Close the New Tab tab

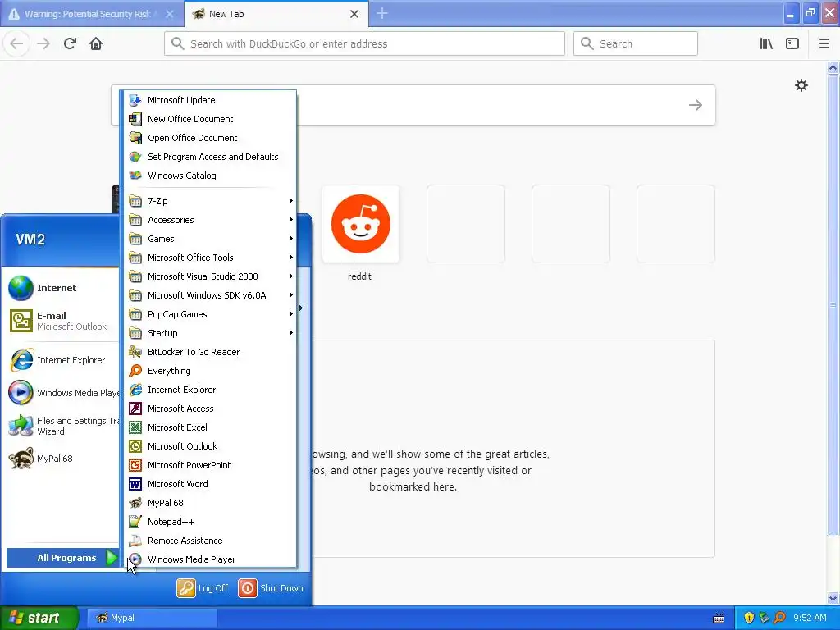pyautogui.click(x=354, y=14)
